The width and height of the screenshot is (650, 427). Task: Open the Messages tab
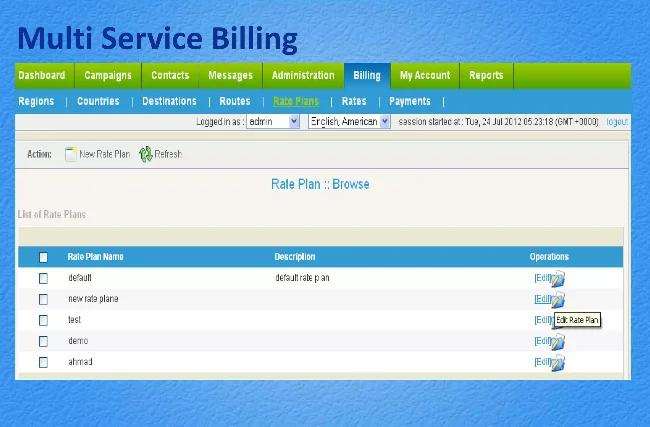point(230,75)
